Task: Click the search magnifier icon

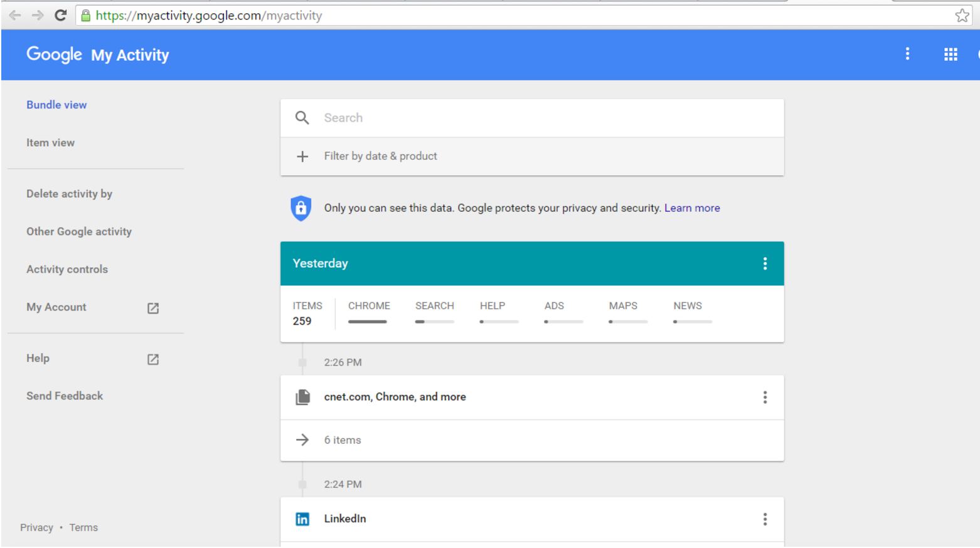Action: pyautogui.click(x=302, y=118)
